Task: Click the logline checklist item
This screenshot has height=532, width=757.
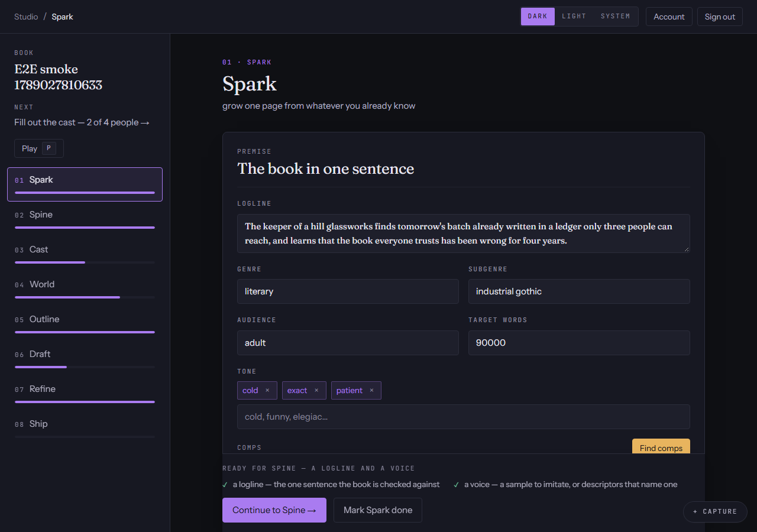Action: click(331, 484)
